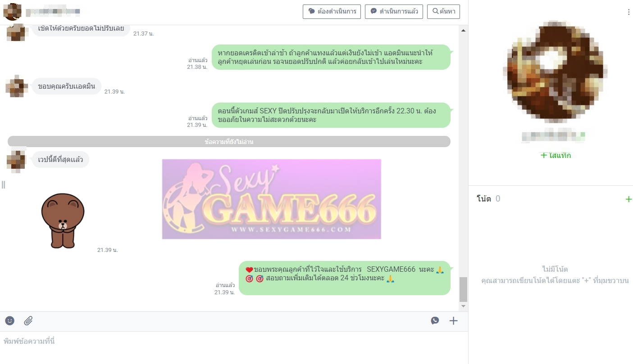Open the emoji sticker picker
The height and width of the screenshot is (364, 633).
coord(10,321)
